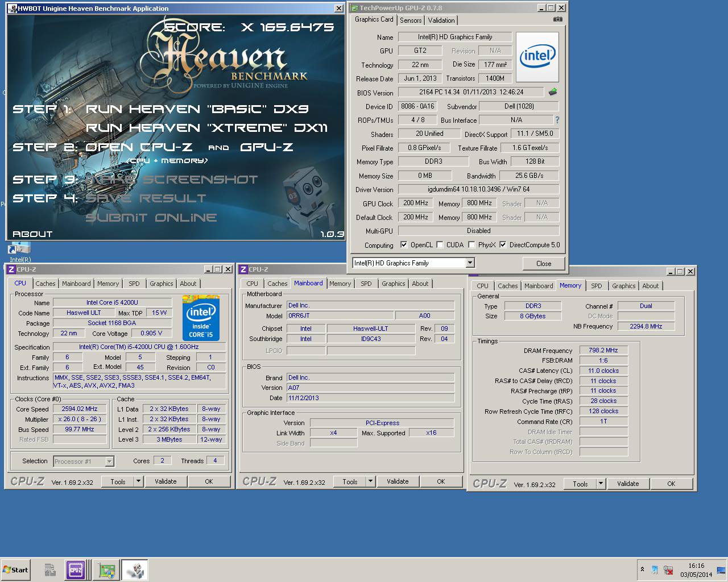Click Tools button in the CPU-Z Memory window
Screen dimensions: 728x582
tap(580, 484)
